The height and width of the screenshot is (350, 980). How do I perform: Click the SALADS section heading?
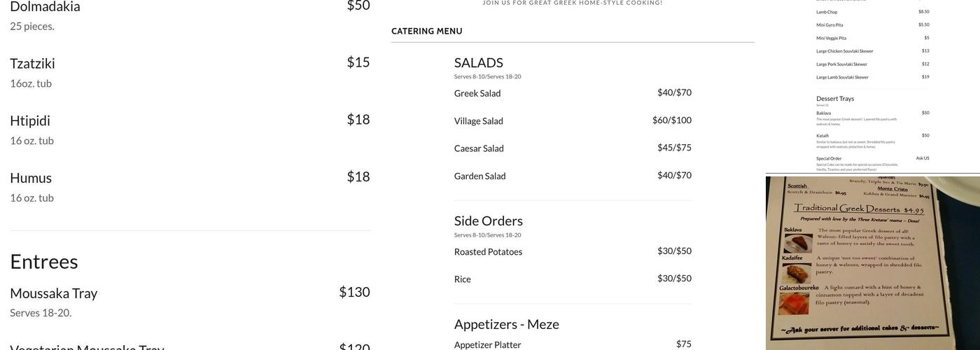(479, 63)
